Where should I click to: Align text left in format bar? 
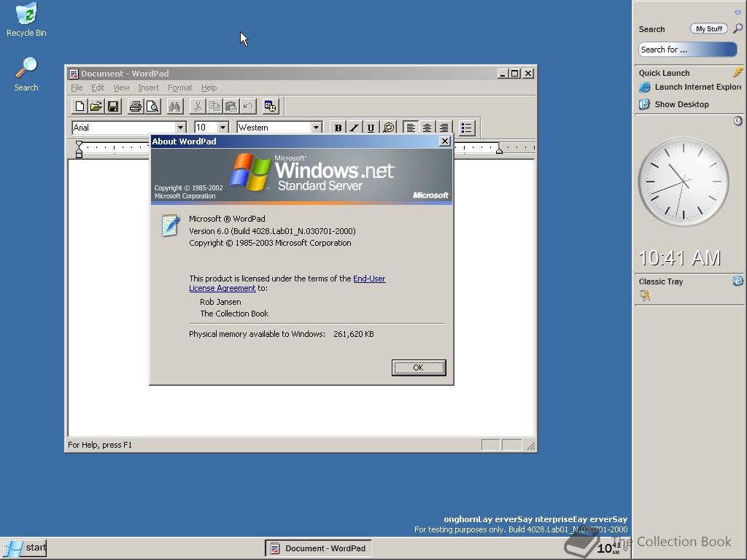411,128
